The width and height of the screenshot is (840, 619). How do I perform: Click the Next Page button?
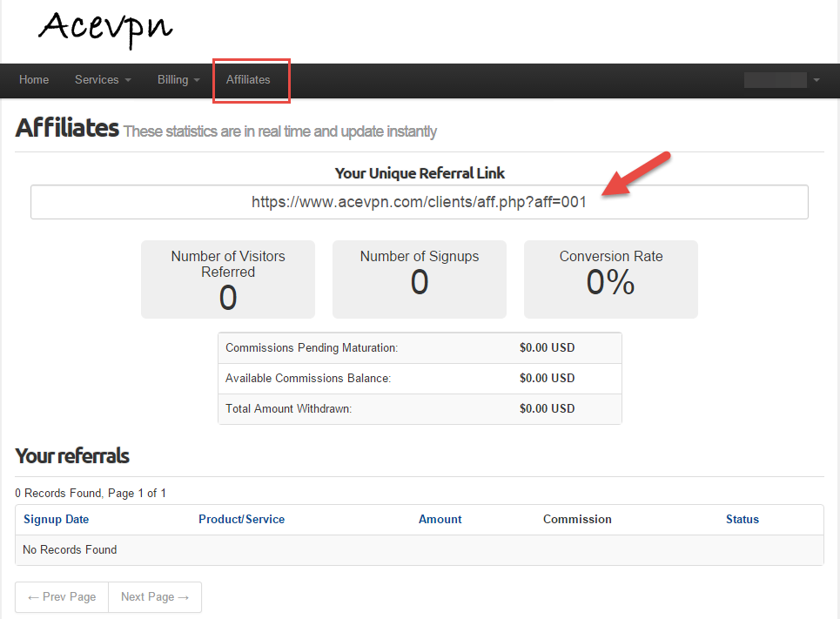pyautogui.click(x=155, y=597)
